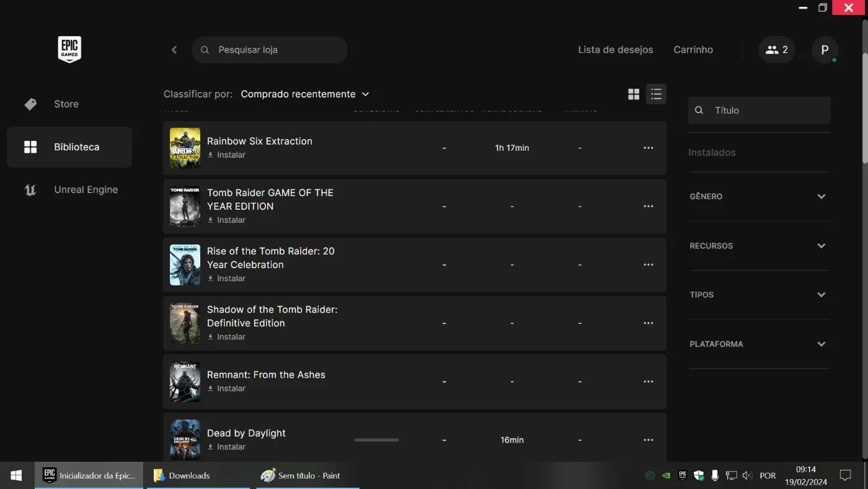Click Shadow of the Tomb Raider cover
868x489 pixels.
(x=185, y=323)
